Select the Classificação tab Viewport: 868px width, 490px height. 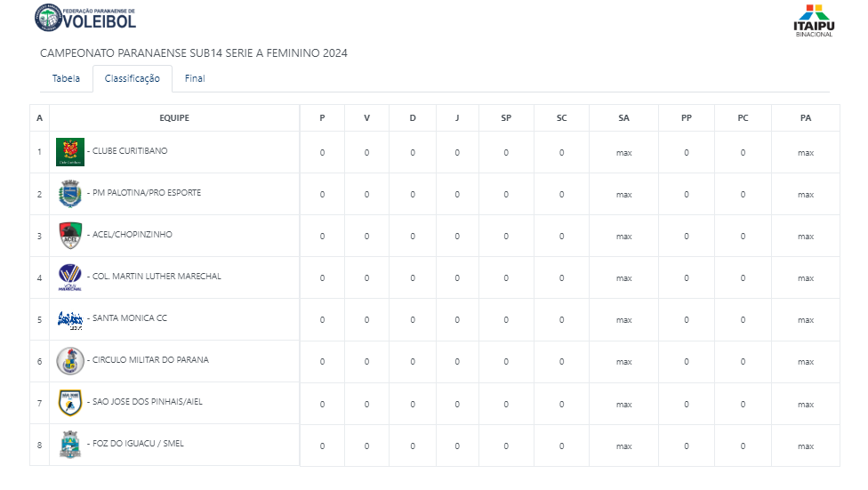pyautogui.click(x=133, y=78)
